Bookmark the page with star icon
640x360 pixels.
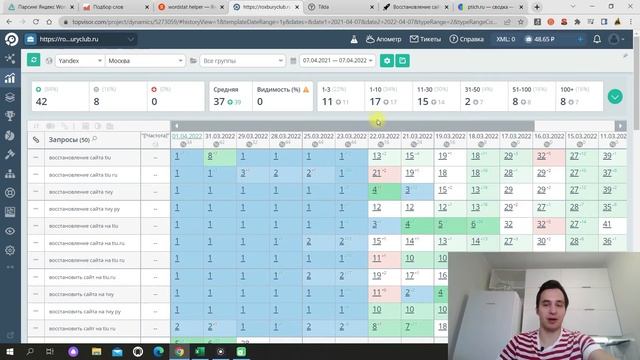click(x=520, y=22)
